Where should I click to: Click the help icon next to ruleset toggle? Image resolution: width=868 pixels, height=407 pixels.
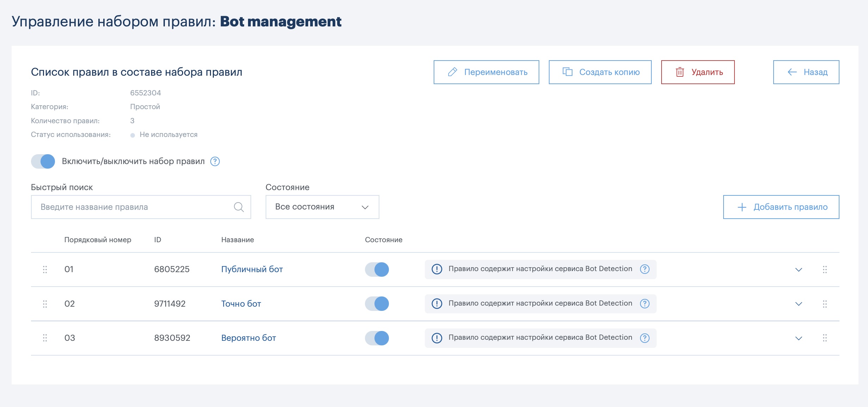click(x=215, y=161)
